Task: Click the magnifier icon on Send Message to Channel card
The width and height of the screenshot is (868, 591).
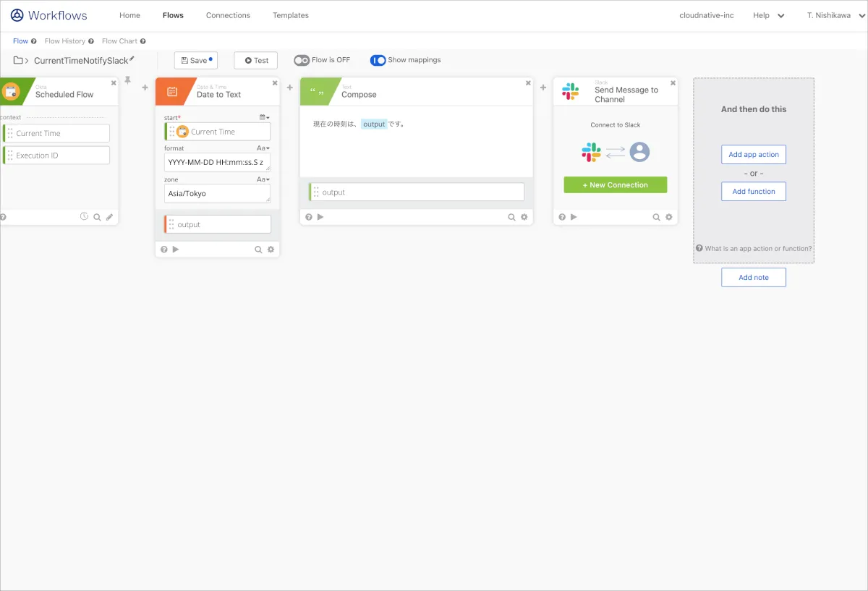Action: point(656,217)
